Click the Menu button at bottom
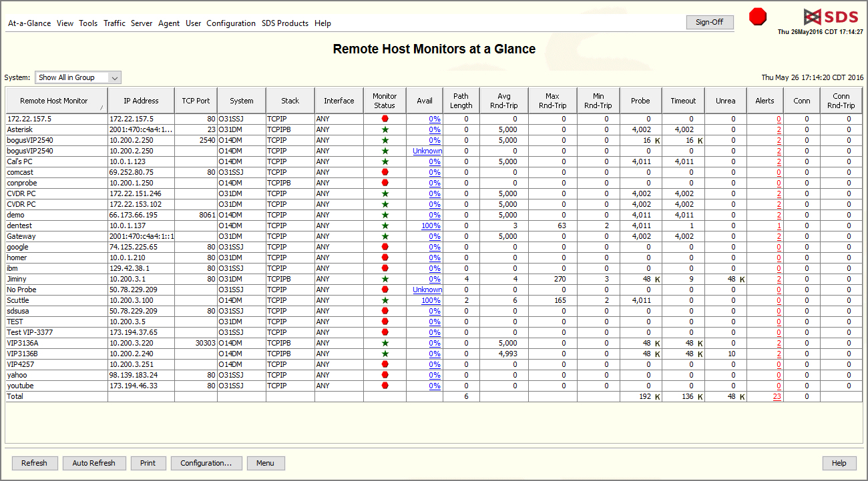Image resolution: width=868 pixels, height=481 pixels. click(x=266, y=463)
